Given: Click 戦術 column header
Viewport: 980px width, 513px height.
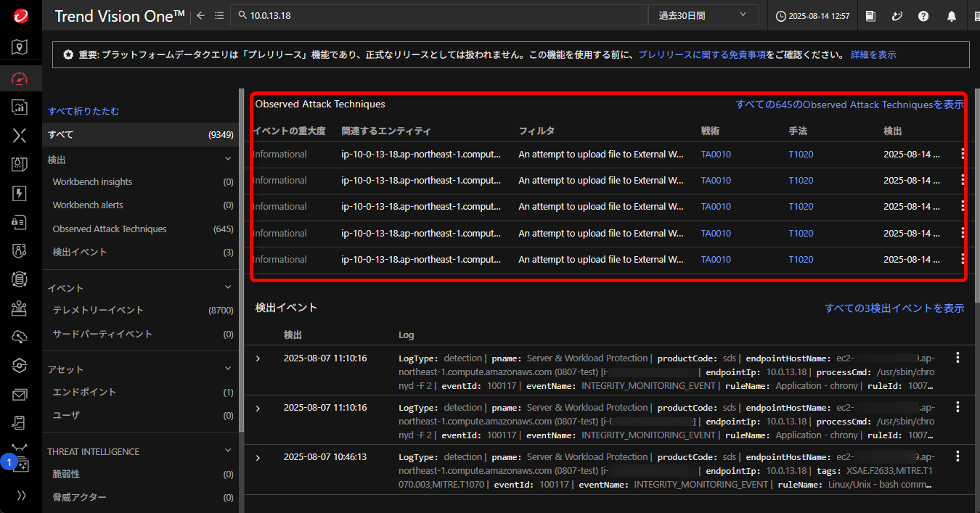Looking at the screenshot, I should [711, 131].
